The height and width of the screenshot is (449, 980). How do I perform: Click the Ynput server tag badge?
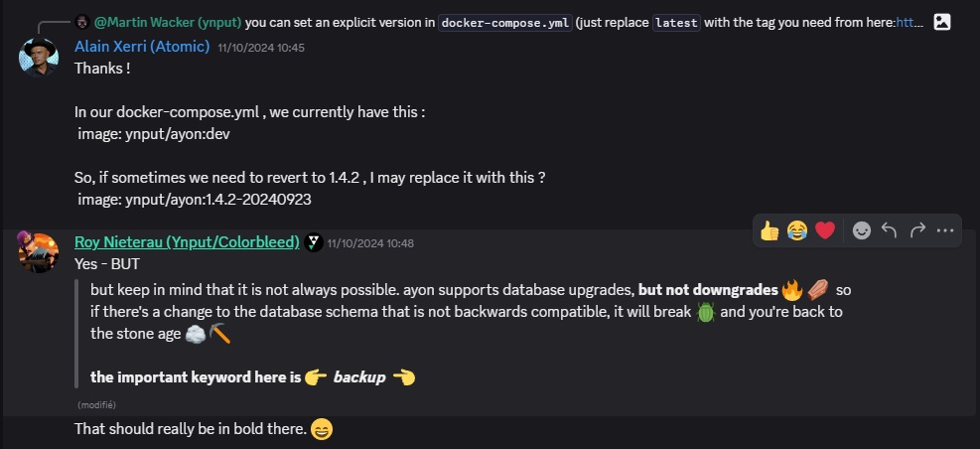[x=314, y=242]
